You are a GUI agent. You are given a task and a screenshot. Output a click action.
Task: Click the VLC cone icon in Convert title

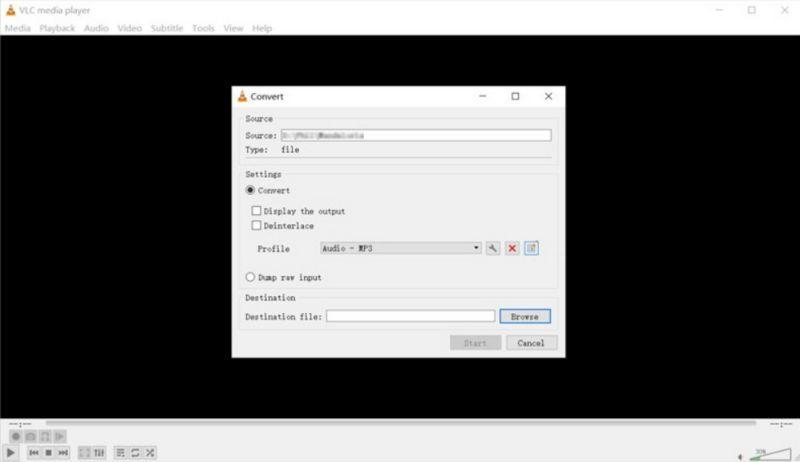242,96
